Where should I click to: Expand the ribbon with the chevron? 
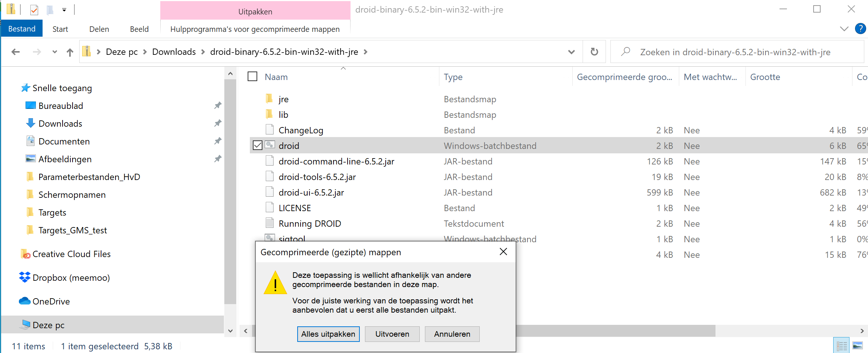tap(844, 29)
